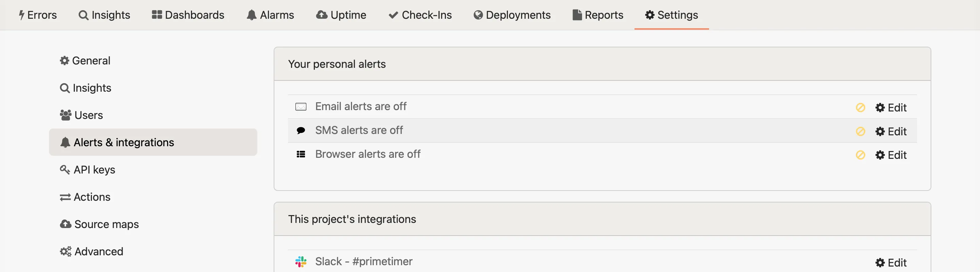Viewport: 980px width, 272px height.
Task: Switch to the Uptime tab
Action: (x=341, y=15)
